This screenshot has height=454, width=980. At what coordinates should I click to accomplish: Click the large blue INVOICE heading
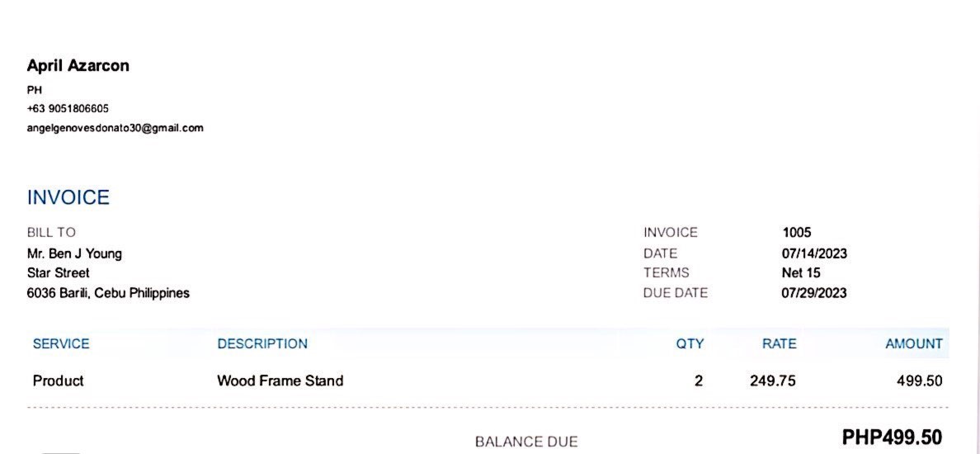tap(68, 198)
